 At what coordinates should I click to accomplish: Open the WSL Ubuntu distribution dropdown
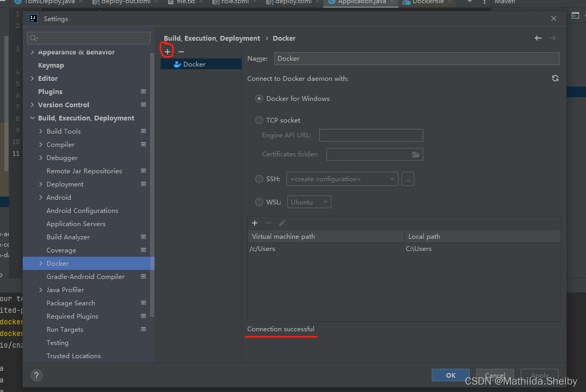pos(309,202)
